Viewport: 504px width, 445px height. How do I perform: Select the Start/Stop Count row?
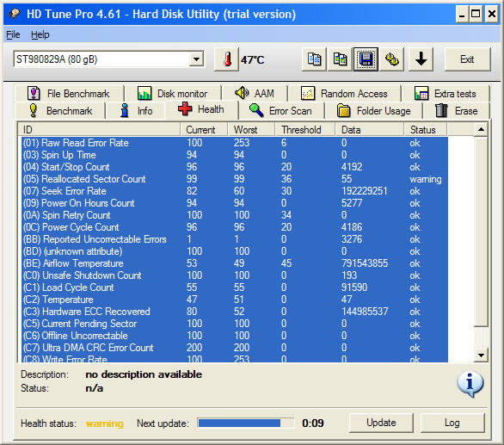click(235, 167)
